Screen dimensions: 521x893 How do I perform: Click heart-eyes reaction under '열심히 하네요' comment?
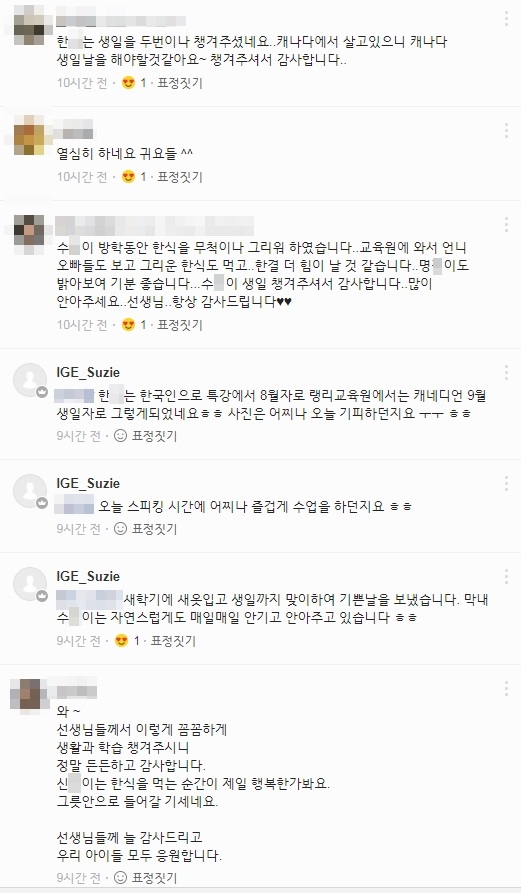pos(129,177)
